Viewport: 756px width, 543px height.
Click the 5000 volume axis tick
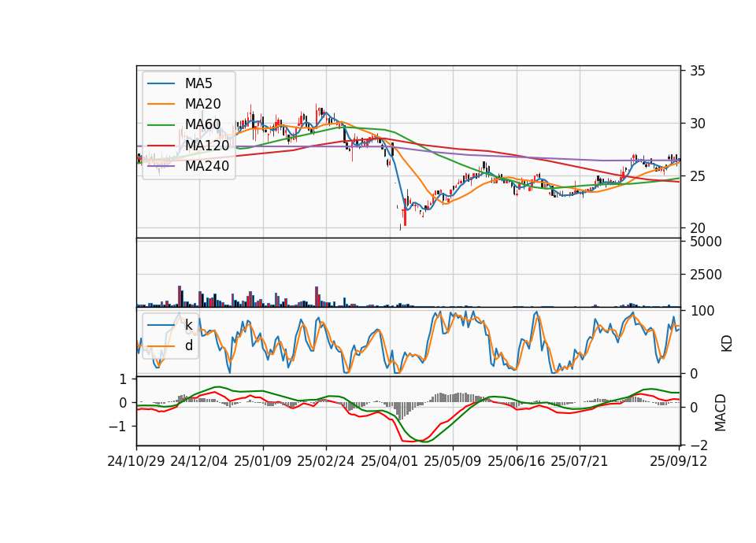706,242
